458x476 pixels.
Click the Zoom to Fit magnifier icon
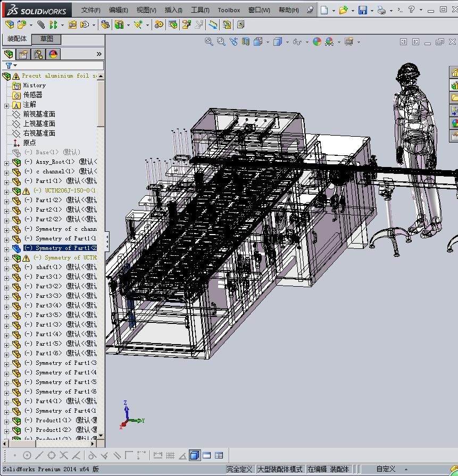[209, 41]
